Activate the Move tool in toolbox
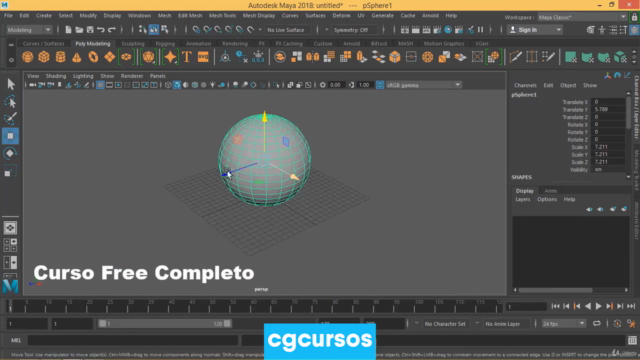 pyautogui.click(x=11, y=136)
